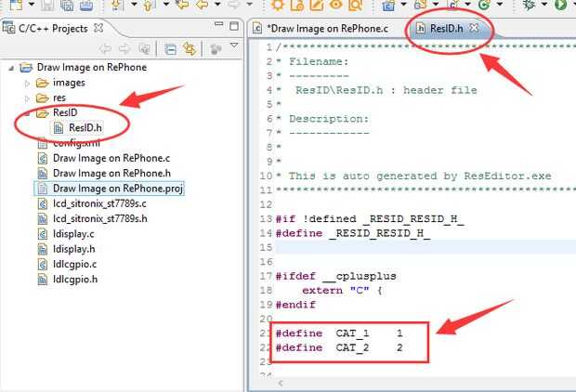Open the dropdown beside the green G icon
This screenshot has height=392, width=576.
[x=500, y=5]
